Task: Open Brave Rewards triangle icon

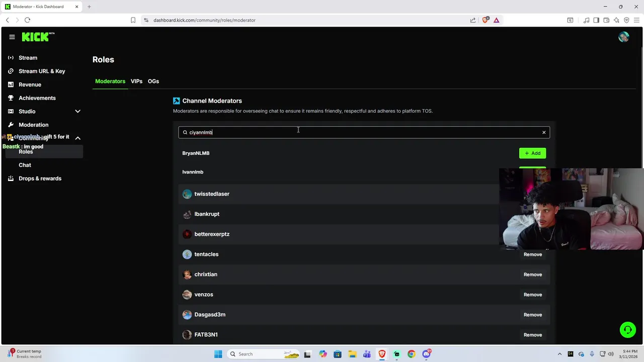Action: (x=497, y=20)
